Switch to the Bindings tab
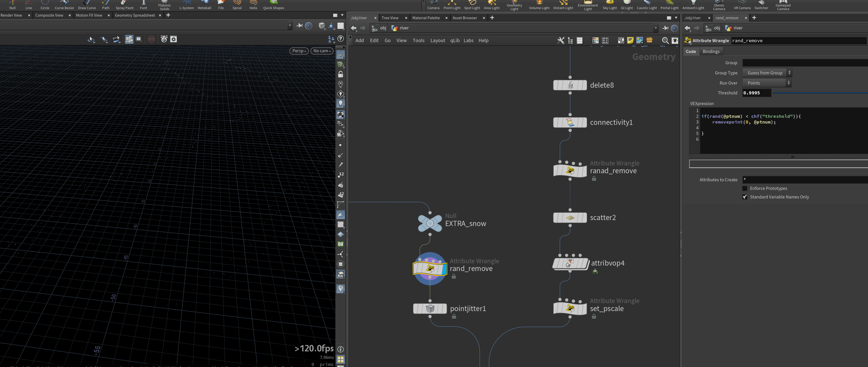Image resolution: width=868 pixels, height=367 pixels. pos(711,51)
